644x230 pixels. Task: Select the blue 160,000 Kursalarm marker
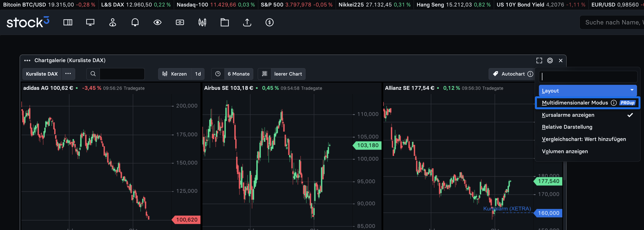(548, 213)
